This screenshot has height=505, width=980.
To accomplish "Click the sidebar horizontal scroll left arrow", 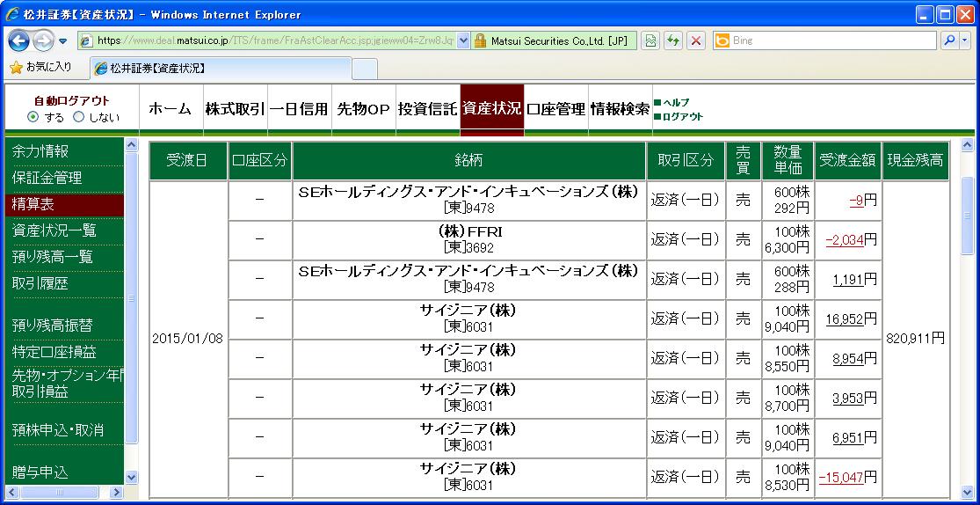I will (x=12, y=492).
